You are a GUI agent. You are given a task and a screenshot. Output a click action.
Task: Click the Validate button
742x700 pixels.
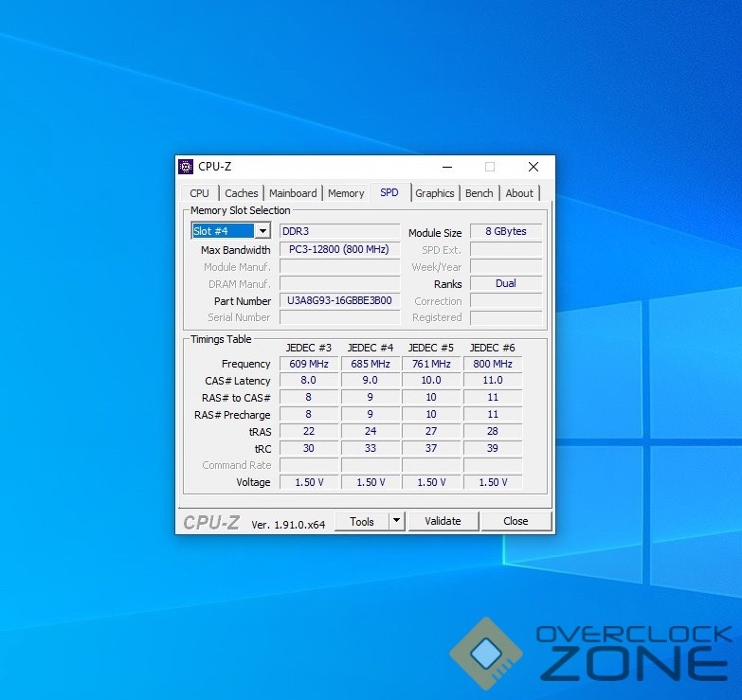(443, 521)
